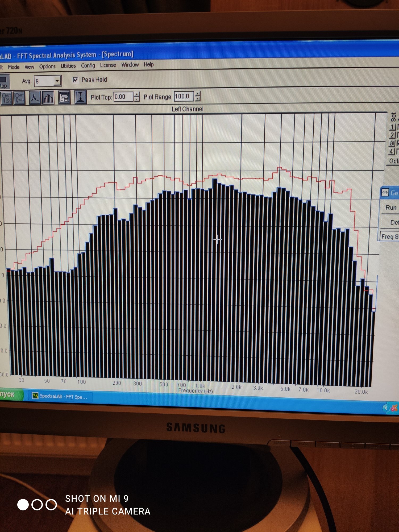The width and height of the screenshot is (399, 532).
Task: Open the Mode menu
Action: 14,67
